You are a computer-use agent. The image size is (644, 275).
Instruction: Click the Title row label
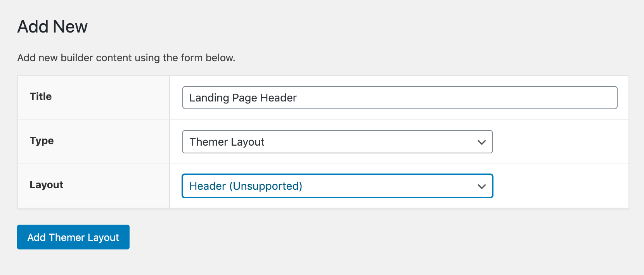[x=40, y=96]
